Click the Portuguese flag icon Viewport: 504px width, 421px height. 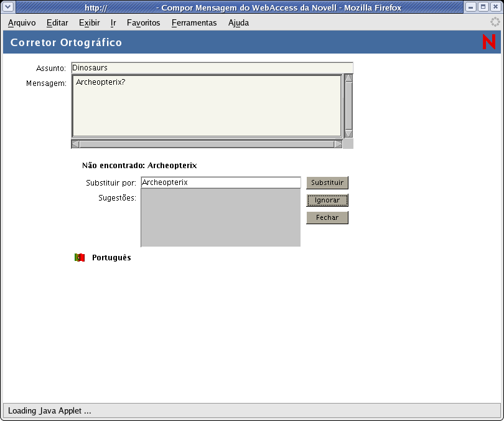pyautogui.click(x=80, y=258)
